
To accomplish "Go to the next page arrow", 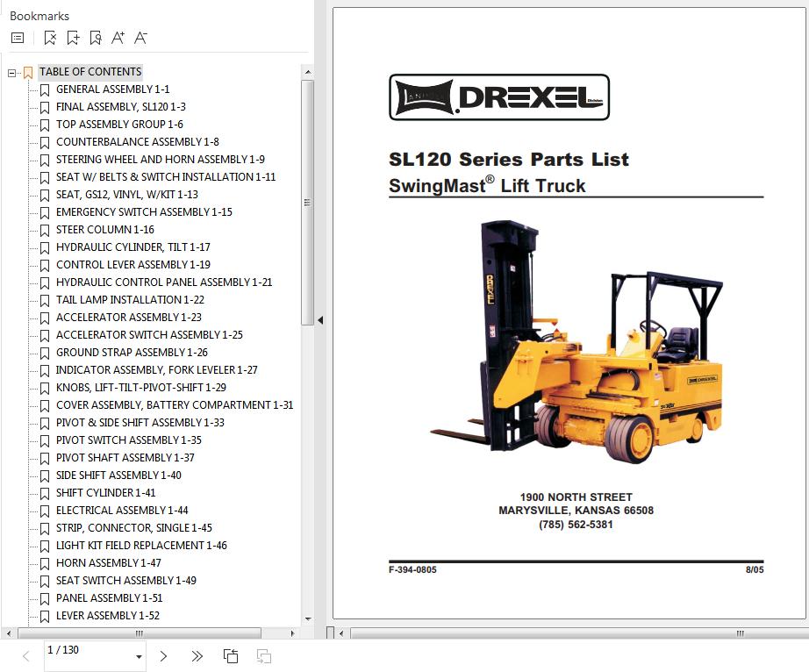I will pyautogui.click(x=163, y=656).
